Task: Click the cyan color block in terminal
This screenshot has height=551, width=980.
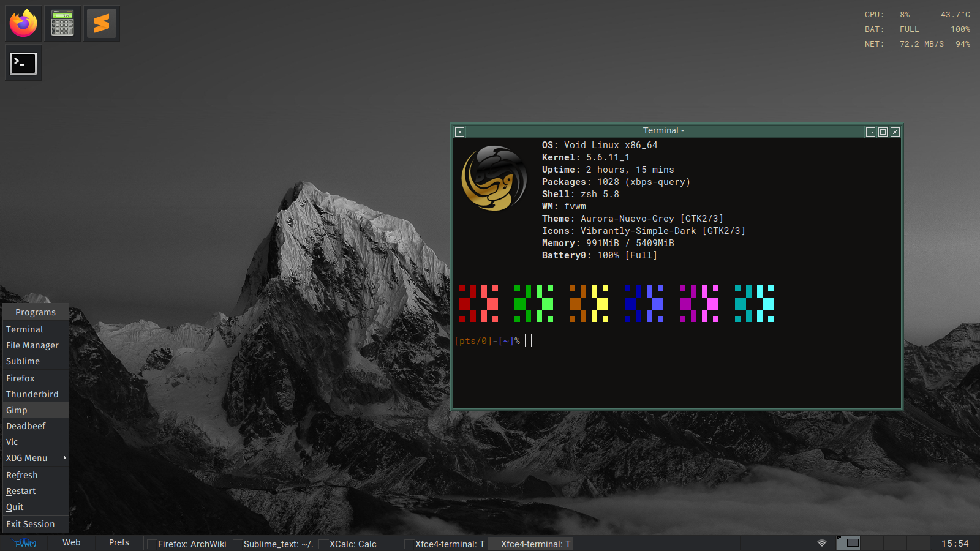Action: click(x=755, y=304)
